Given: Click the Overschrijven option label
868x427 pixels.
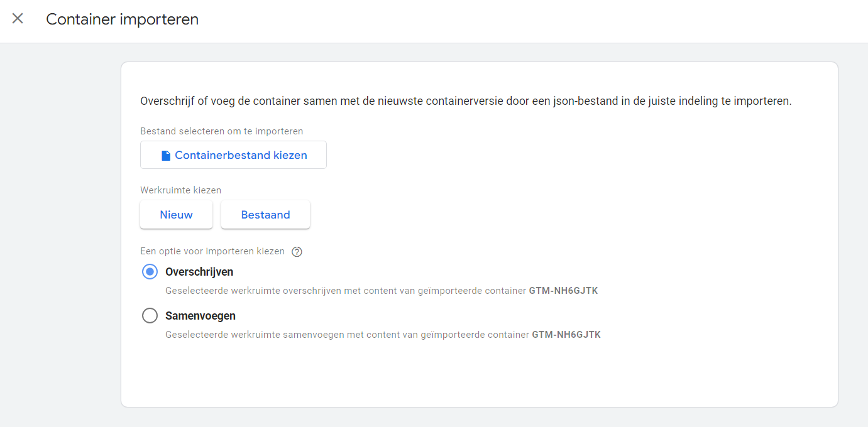Looking at the screenshot, I should click(199, 272).
